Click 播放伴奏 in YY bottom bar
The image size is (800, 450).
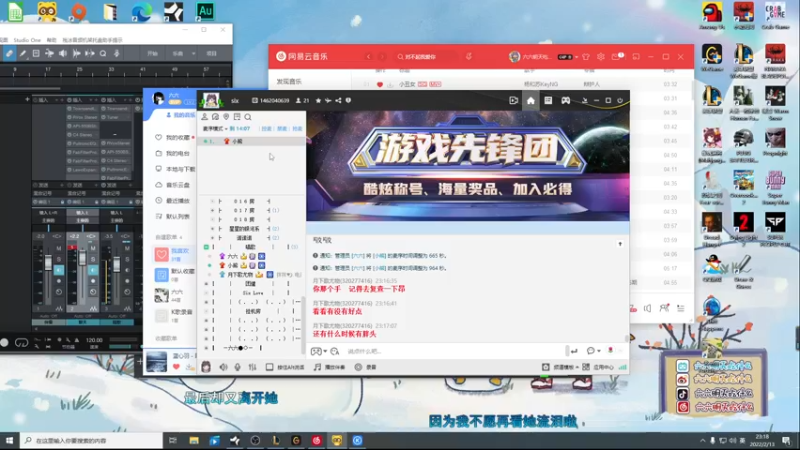pos(331,367)
